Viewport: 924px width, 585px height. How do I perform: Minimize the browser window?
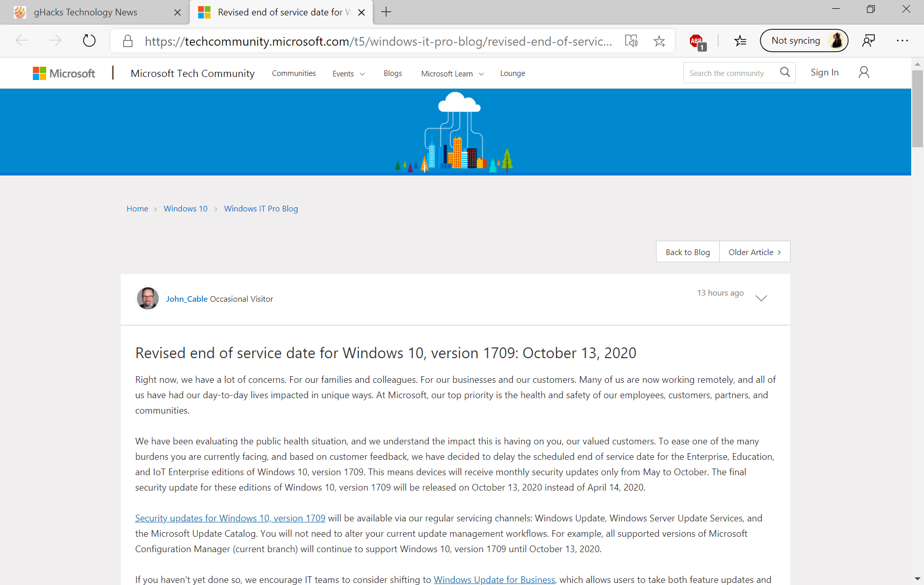(x=836, y=9)
